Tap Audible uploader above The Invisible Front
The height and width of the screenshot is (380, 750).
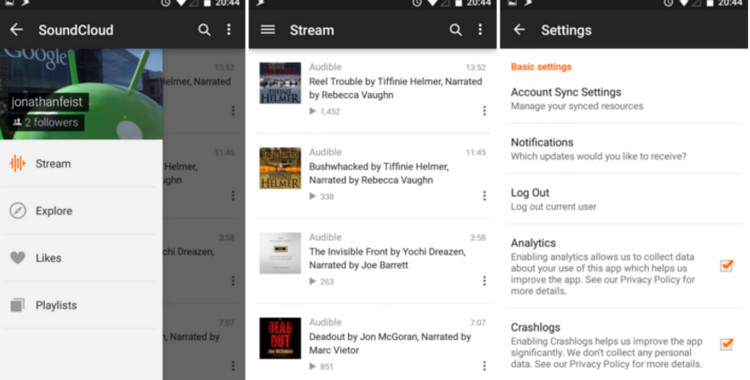(325, 237)
